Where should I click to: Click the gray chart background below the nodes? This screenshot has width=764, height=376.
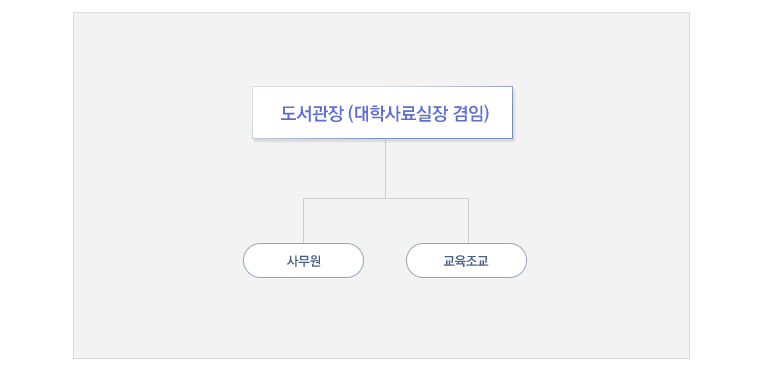[382, 319]
